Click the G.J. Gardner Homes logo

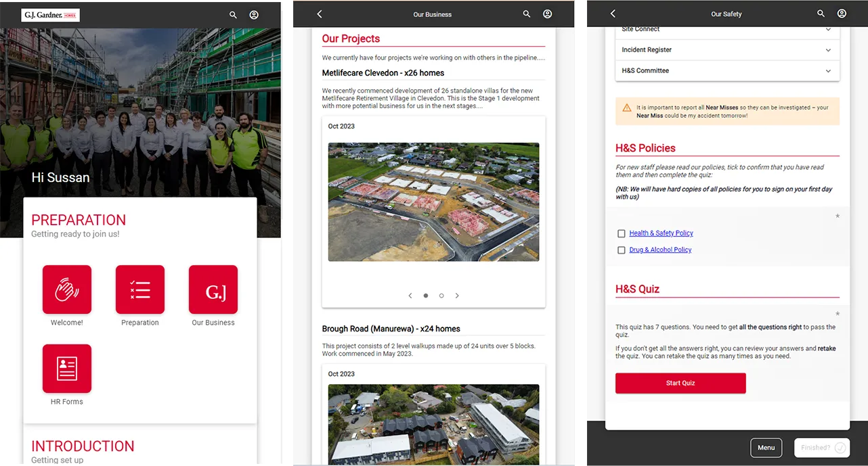50,14
